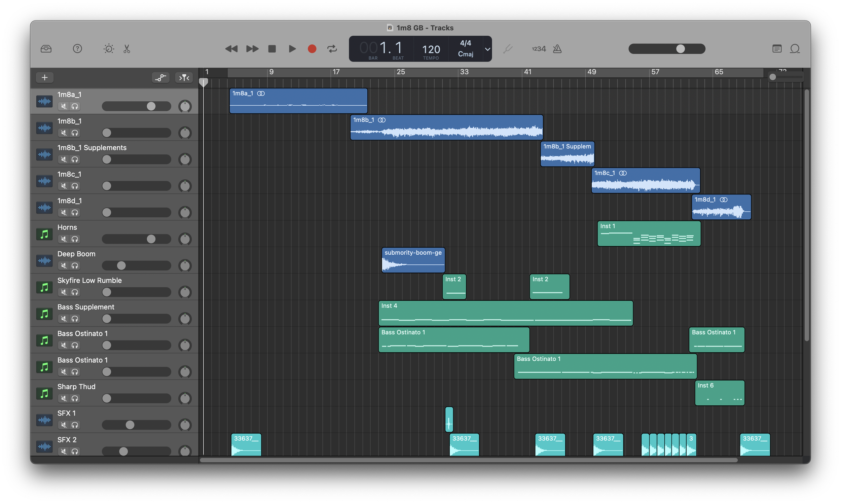This screenshot has height=504, width=841.
Task: Click the 4/4 time signature
Action: (466, 43)
